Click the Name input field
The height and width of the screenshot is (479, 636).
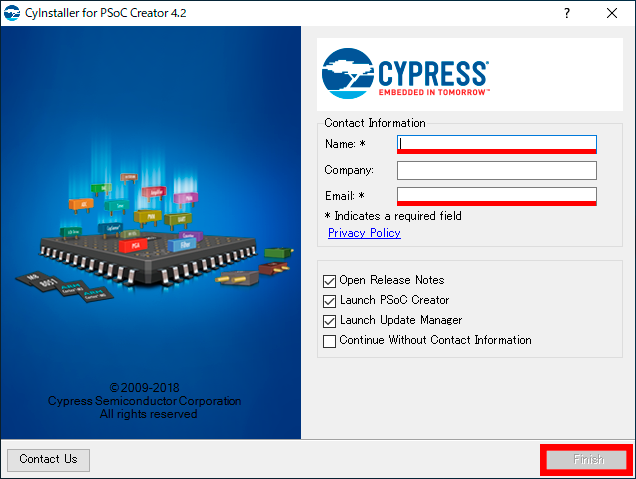[496, 144]
